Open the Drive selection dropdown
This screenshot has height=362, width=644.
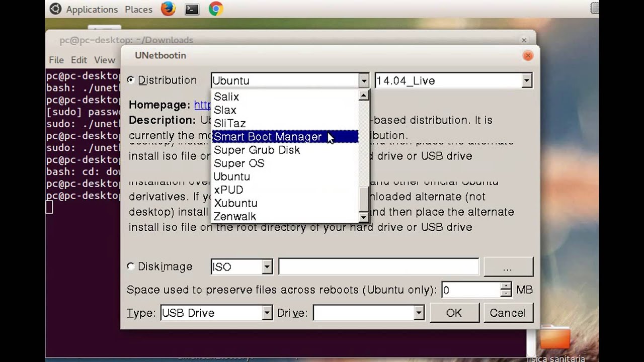[x=419, y=313]
